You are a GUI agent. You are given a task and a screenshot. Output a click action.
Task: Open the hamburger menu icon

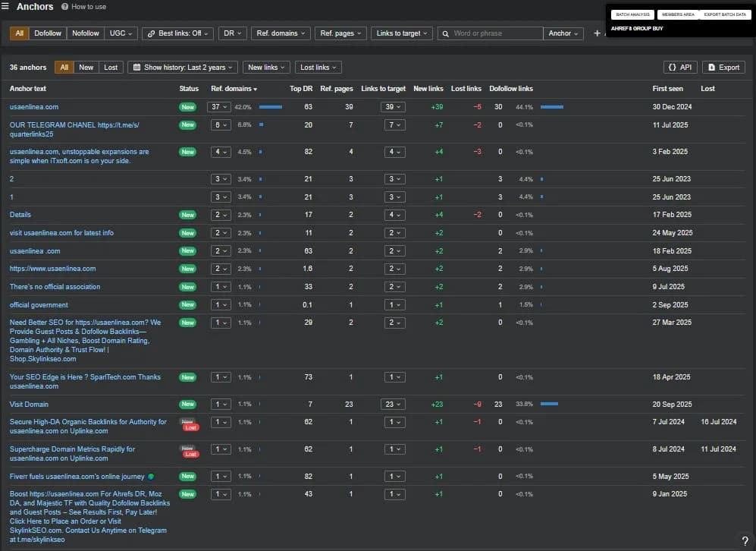(5, 6)
